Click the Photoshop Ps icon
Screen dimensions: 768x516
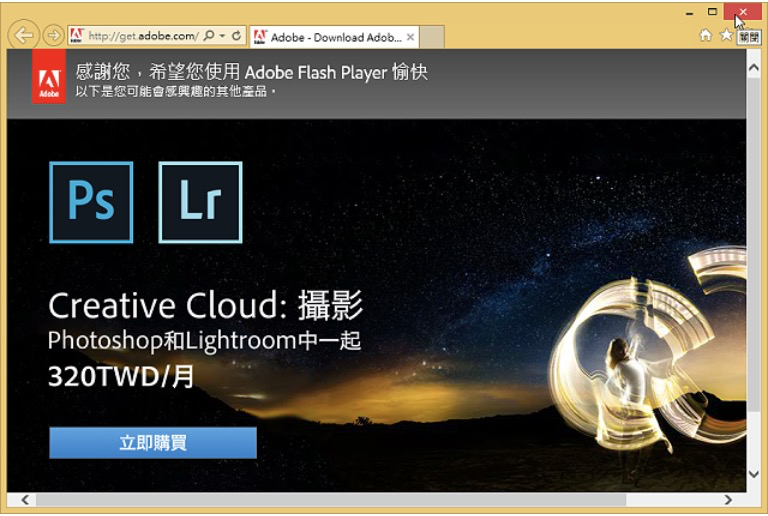pyautogui.click(x=91, y=202)
